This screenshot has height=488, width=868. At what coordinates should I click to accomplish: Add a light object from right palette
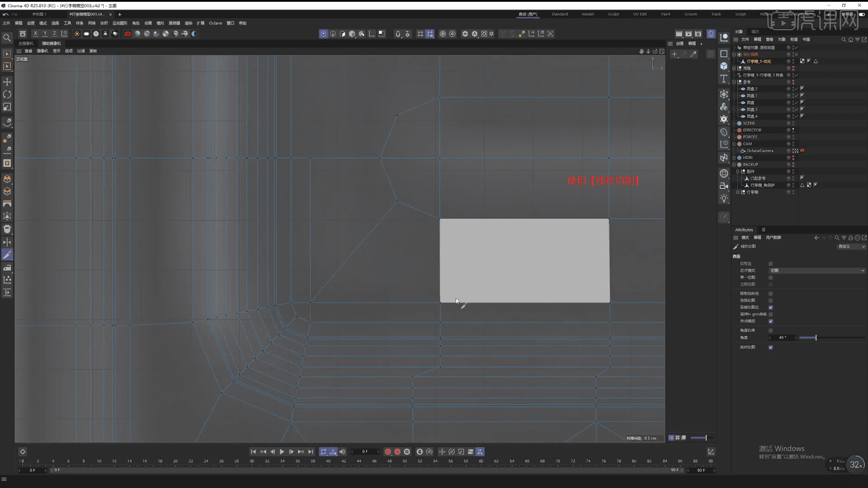[724, 198]
